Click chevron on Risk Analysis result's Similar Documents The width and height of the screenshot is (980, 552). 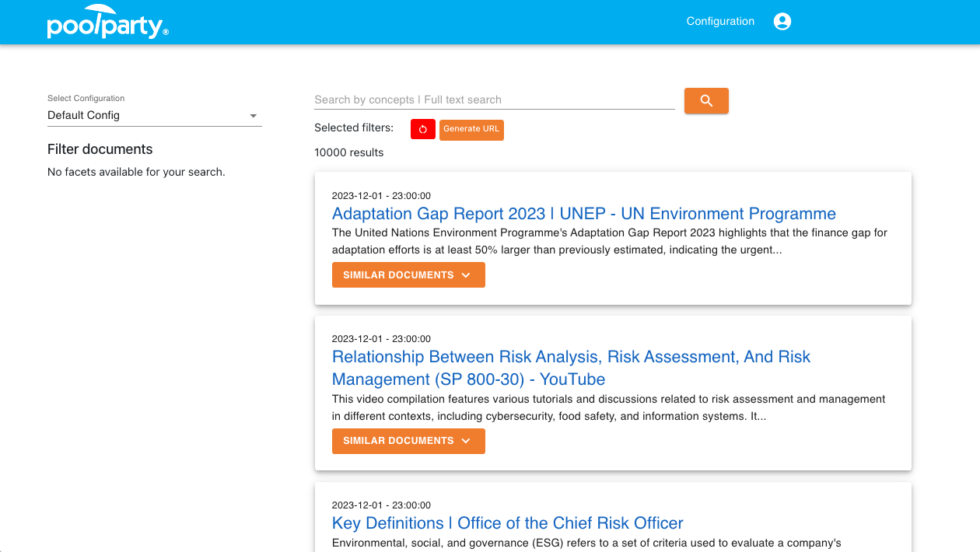(466, 441)
